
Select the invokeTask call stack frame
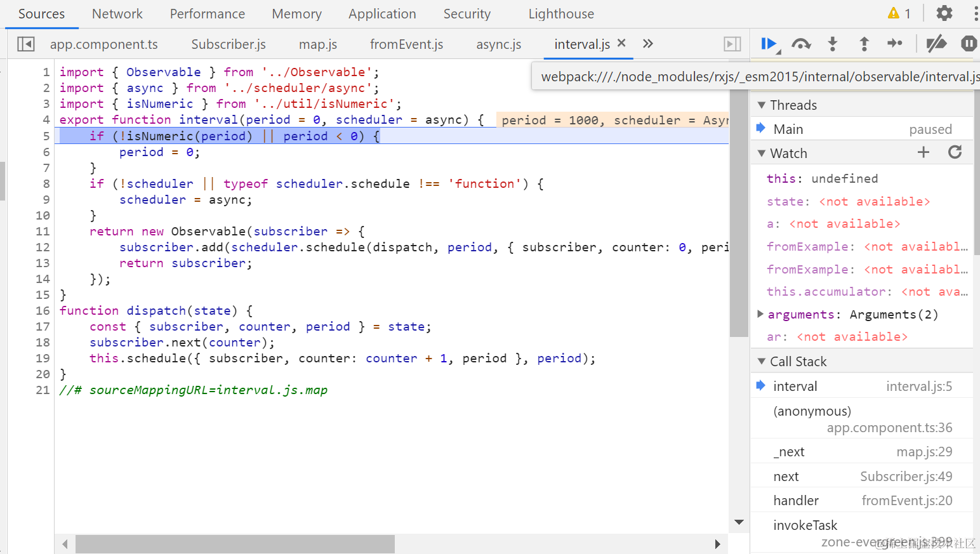[862, 532]
